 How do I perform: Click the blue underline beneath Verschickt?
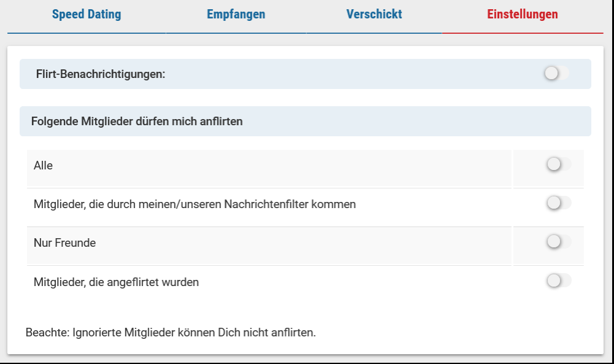[374, 33]
